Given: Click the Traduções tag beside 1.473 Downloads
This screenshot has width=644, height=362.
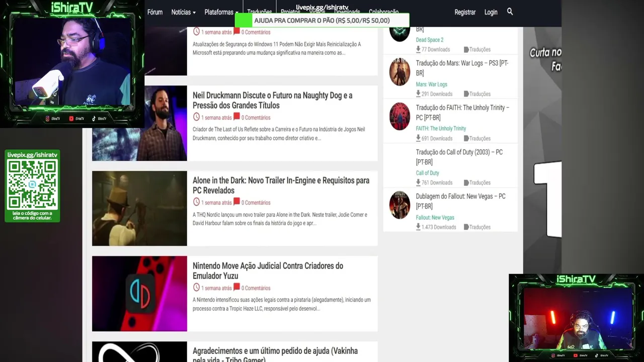Looking at the screenshot, I should 477,227.
